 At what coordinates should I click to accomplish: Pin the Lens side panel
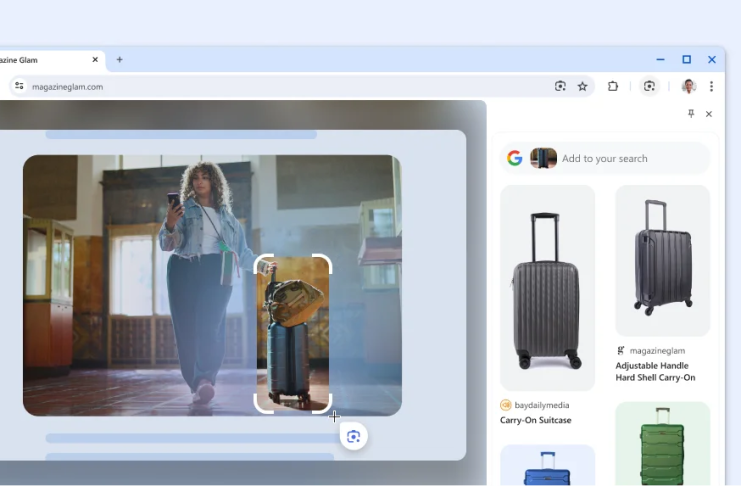[x=690, y=114]
